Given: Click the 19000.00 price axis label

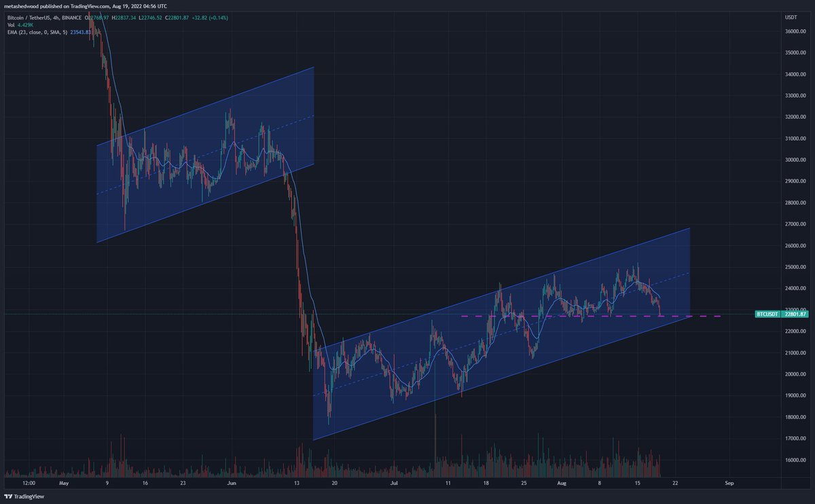Looking at the screenshot, I should 794,396.
